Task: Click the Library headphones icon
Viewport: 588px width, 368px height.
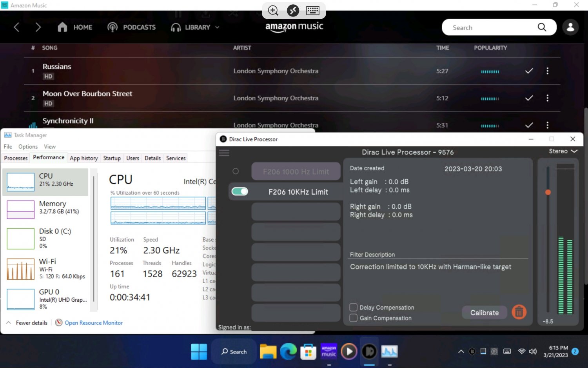Action: 176,27
